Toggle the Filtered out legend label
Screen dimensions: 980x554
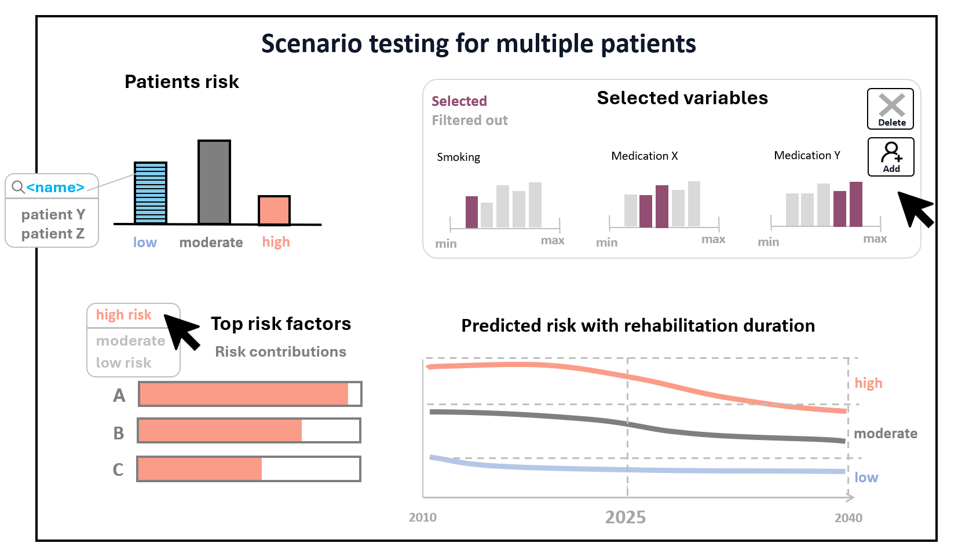469,120
